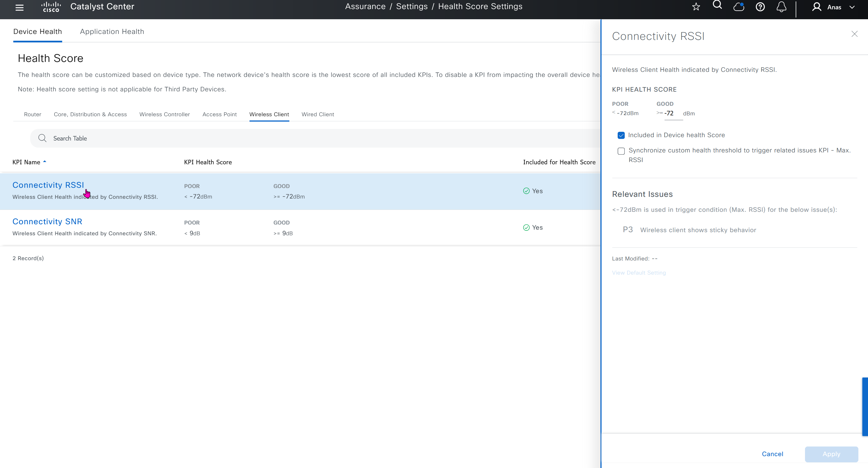Open the global search magnifier
868x468 pixels.
tap(717, 5)
